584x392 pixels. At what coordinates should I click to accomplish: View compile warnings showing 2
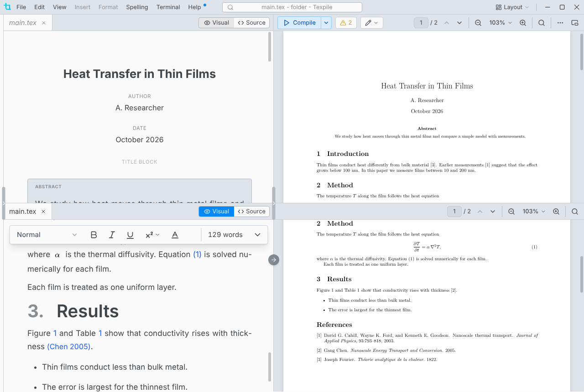pos(346,23)
